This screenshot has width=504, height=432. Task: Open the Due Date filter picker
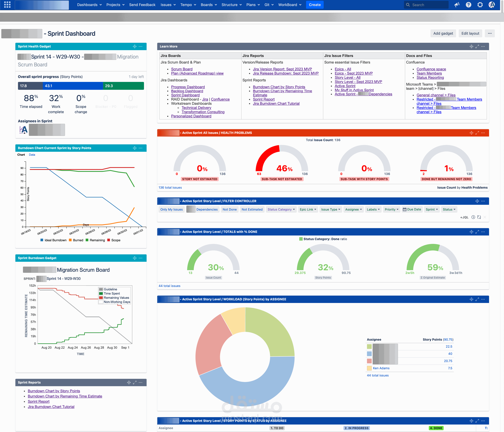[412, 209]
